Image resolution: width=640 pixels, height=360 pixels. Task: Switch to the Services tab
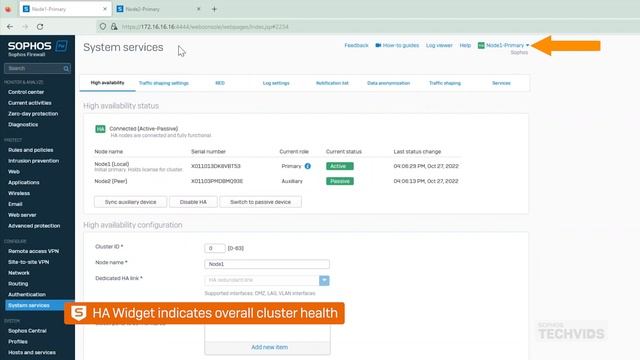tap(501, 83)
